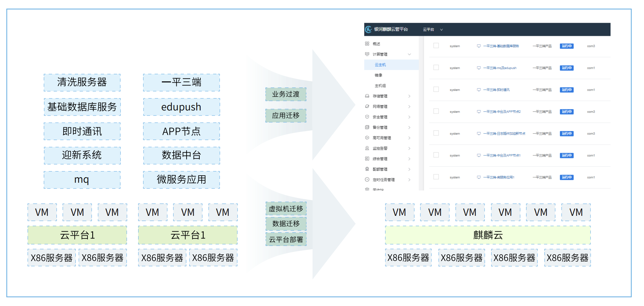Tick checkbox for 一平三端-基础数据库服务 row

click(436, 46)
